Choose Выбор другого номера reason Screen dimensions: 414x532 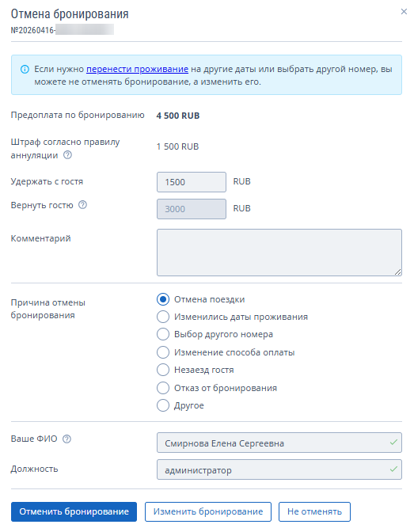(163, 334)
